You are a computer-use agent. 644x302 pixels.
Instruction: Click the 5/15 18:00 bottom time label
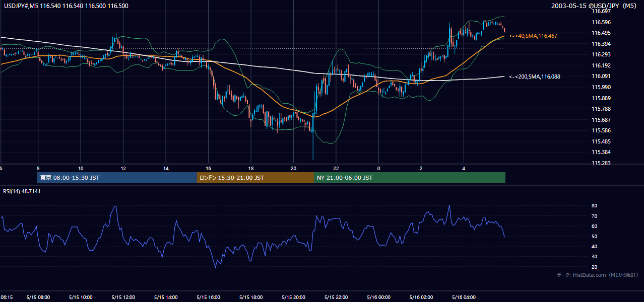click(x=251, y=297)
